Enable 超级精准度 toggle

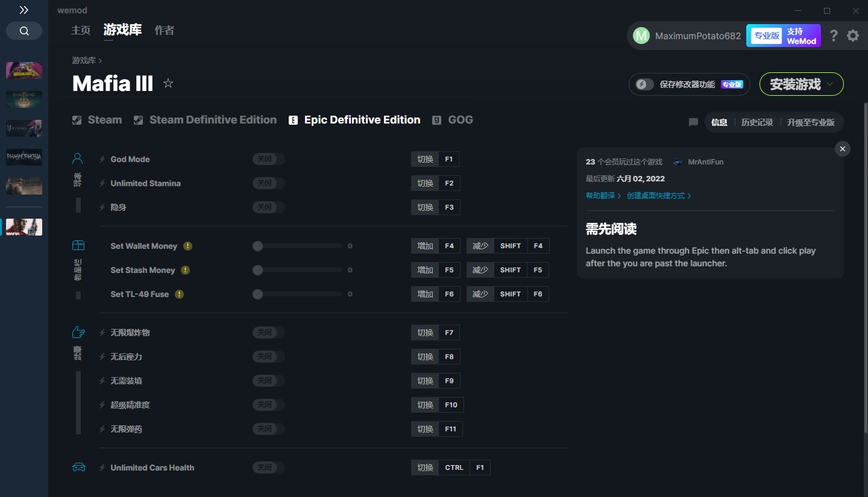click(269, 405)
